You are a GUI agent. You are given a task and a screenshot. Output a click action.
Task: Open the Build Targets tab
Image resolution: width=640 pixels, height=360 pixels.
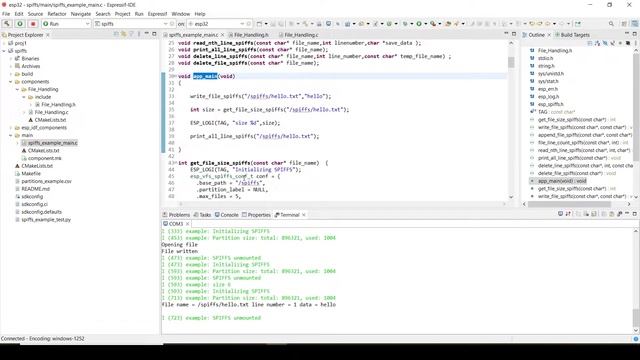572,35
